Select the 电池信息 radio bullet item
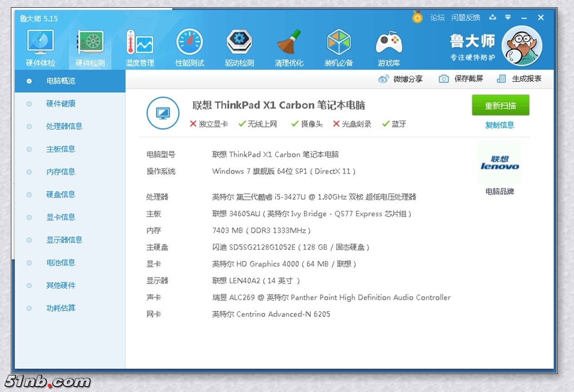Viewport: 574px width, 392px height. pos(30,263)
